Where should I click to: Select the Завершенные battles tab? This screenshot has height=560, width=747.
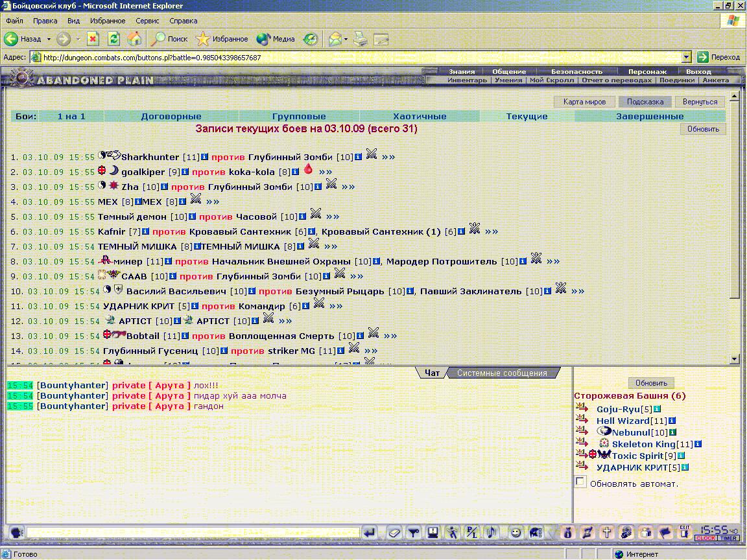[x=650, y=116]
